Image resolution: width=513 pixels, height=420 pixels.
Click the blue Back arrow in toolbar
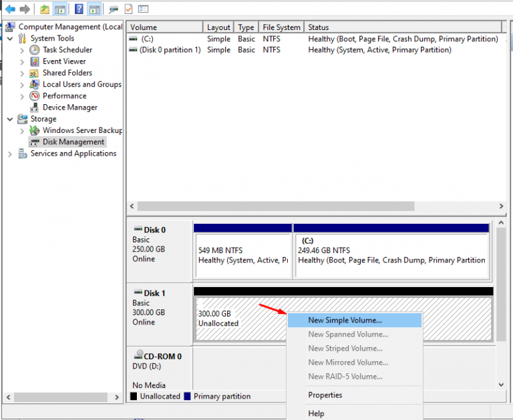coord(10,9)
